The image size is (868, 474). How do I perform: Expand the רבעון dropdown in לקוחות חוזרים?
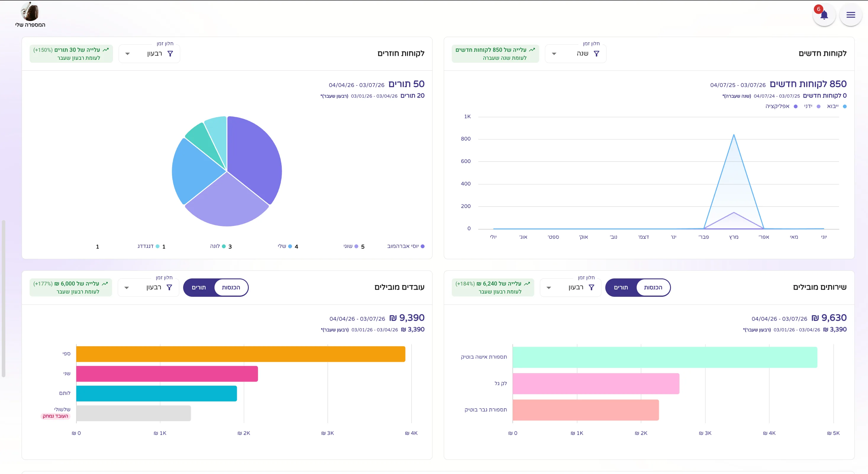tap(149, 54)
